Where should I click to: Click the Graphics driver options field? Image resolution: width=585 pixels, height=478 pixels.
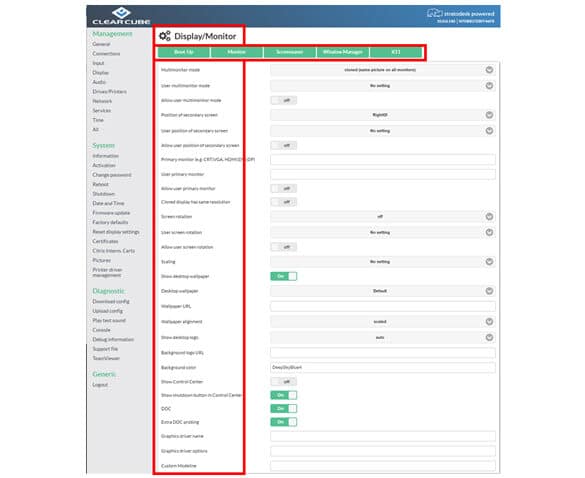coord(383,451)
